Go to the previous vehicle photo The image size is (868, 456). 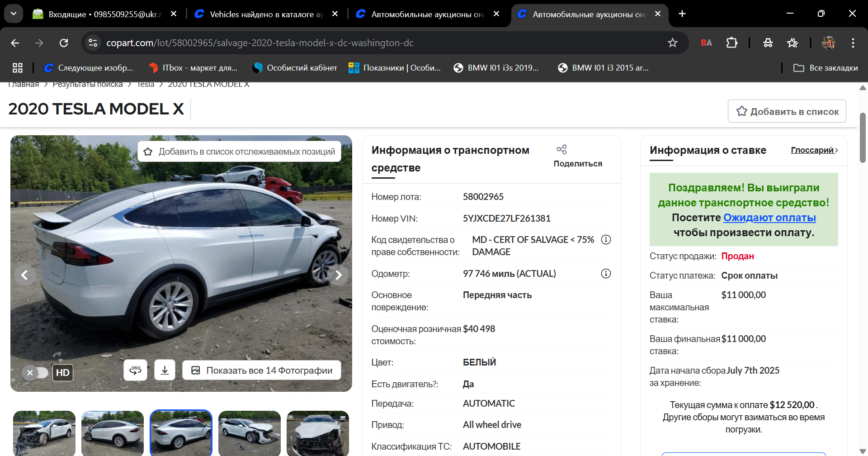(x=24, y=275)
